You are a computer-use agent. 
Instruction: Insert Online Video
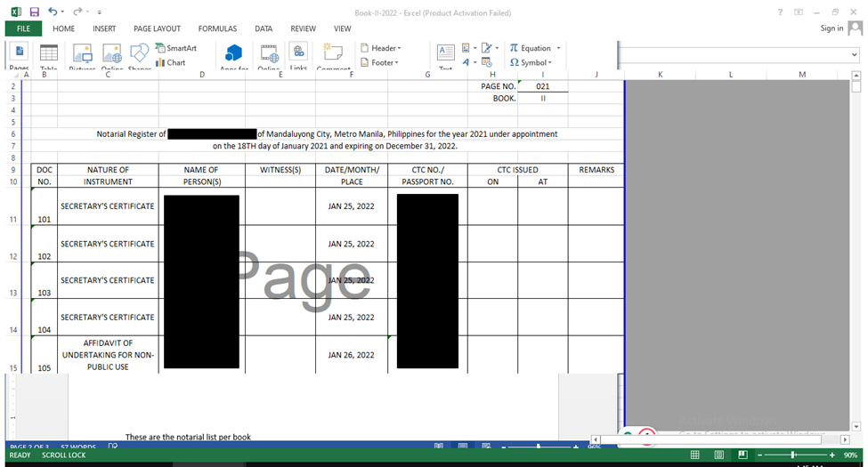point(269,56)
